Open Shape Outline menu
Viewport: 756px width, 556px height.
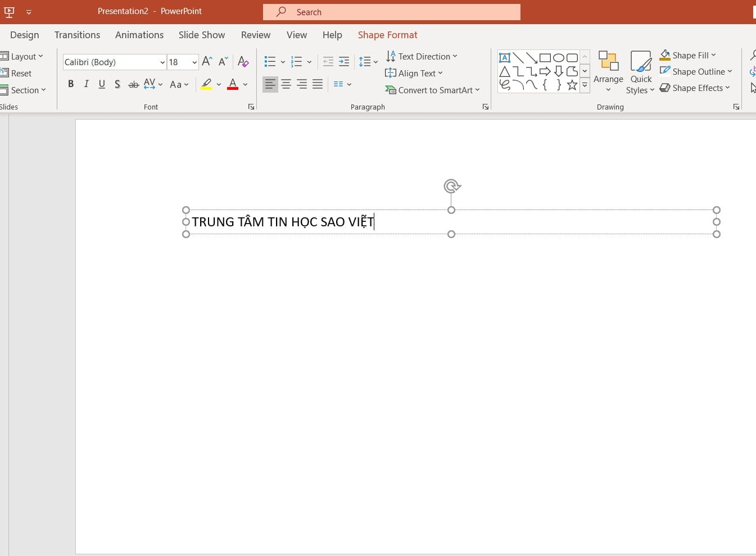(x=696, y=71)
